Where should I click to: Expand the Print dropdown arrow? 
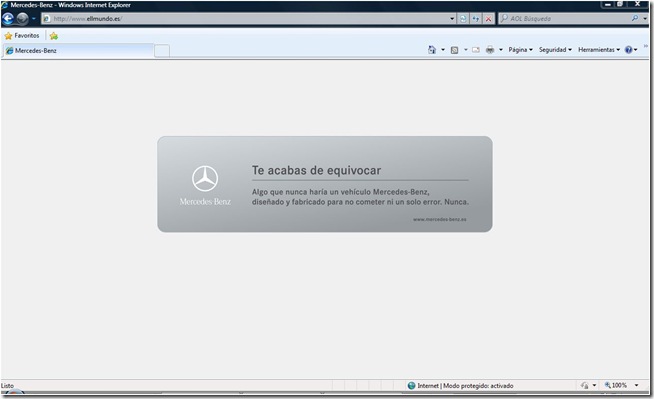coord(501,50)
